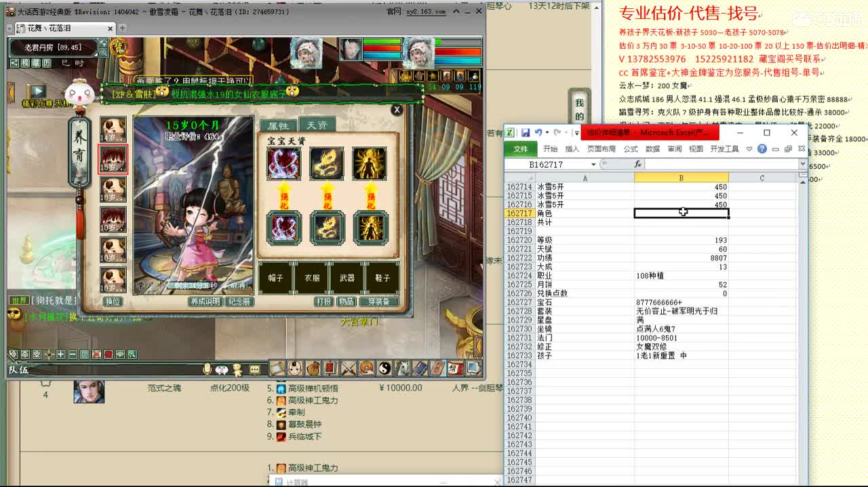Click the fx insert function icon
Screen dimensions: 868x487
tap(637, 164)
